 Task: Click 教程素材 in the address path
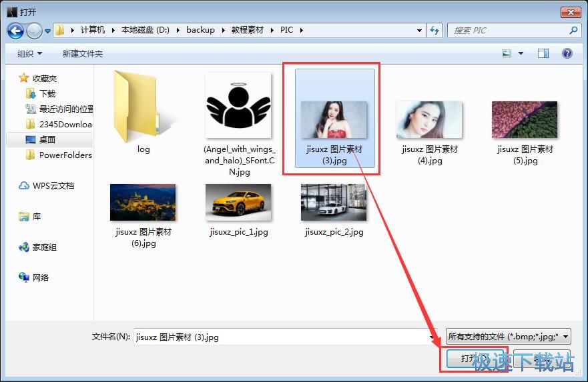248,30
